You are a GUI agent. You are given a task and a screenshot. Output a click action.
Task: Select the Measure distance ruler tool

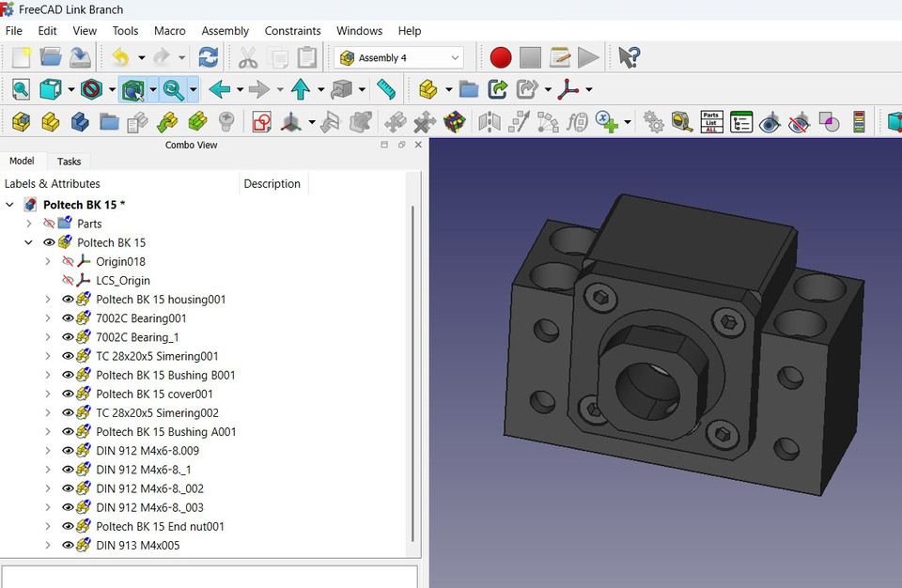point(387,90)
